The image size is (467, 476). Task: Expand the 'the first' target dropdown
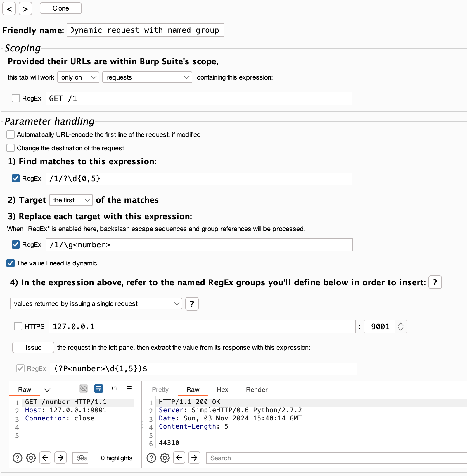[71, 200]
